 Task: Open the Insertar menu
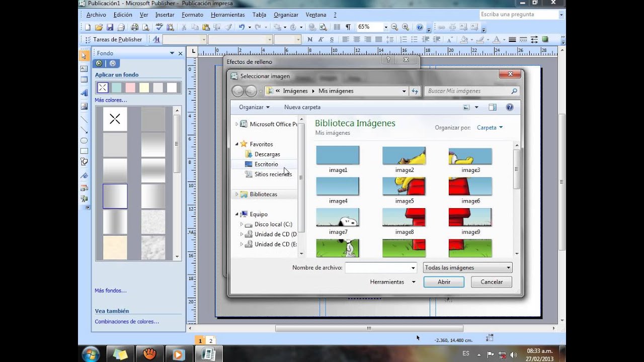pos(165,15)
